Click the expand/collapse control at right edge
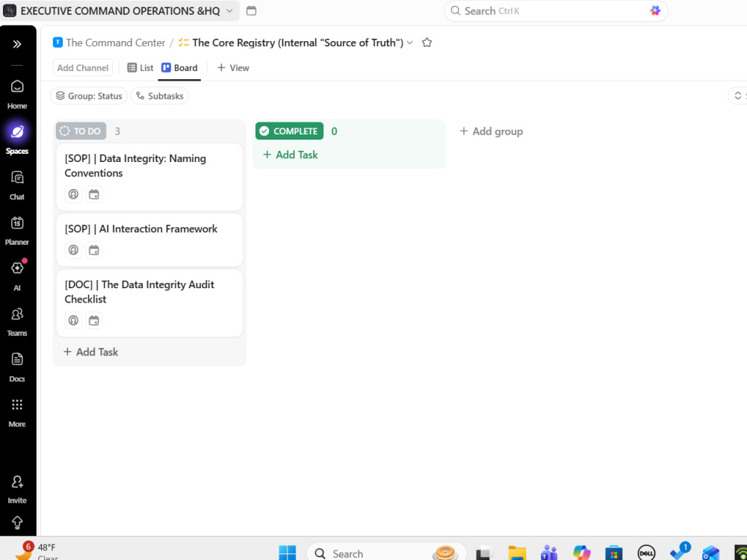Viewport: 747px width, 560px height. pos(737,96)
